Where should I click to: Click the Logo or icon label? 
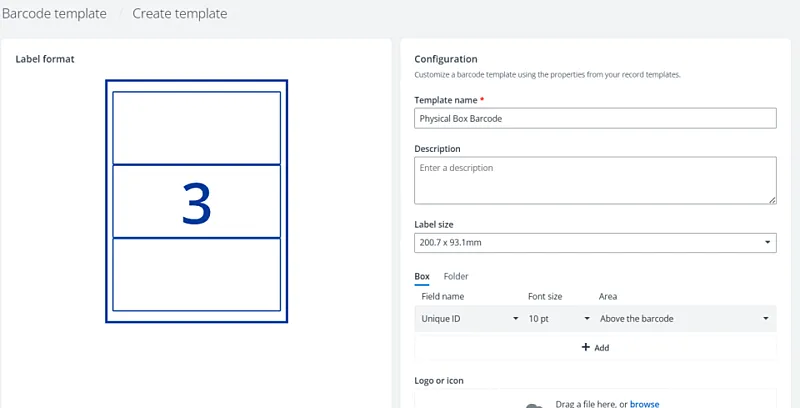click(439, 381)
